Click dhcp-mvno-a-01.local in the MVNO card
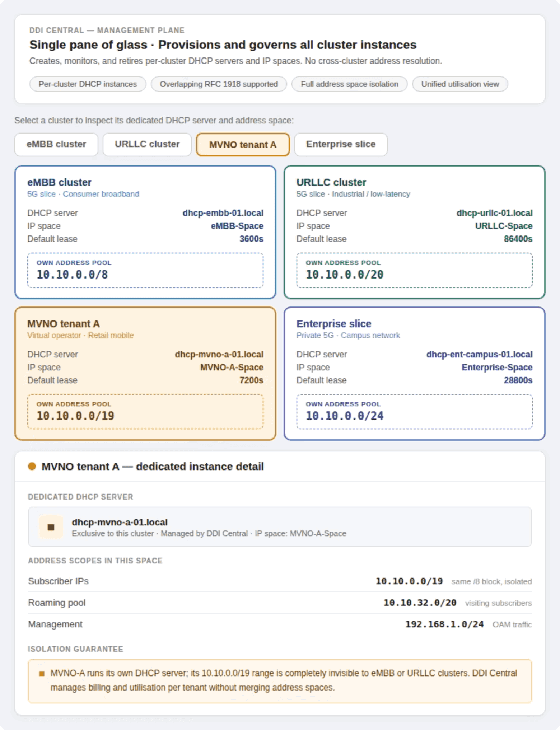Image resolution: width=560 pixels, height=730 pixels. (x=219, y=355)
